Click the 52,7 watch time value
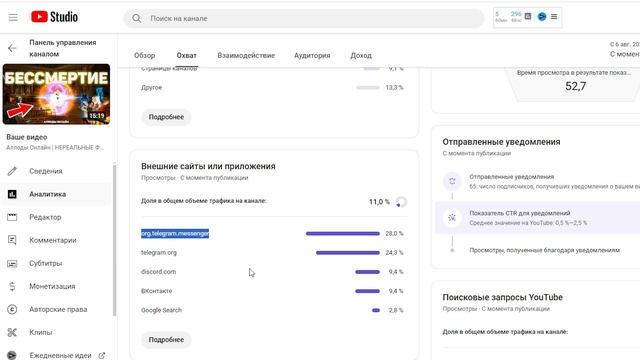 tap(576, 86)
